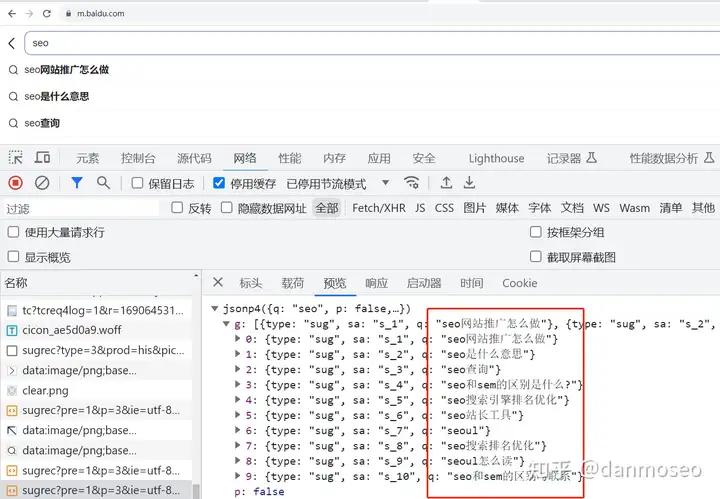Image resolution: width=720 pixels, height=499 pixels.
Task: Expand array item 3 in preview
Action: coord(237,384)
